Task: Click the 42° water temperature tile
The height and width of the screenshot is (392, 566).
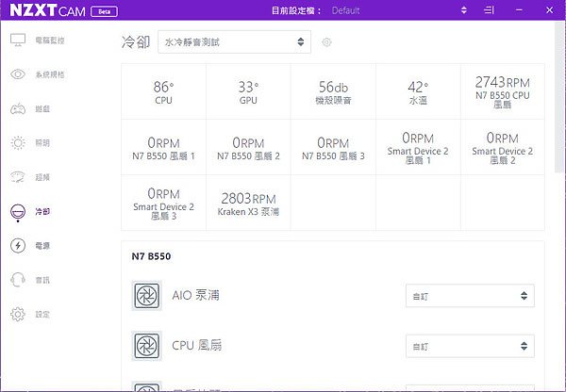Action: [418, 91]
